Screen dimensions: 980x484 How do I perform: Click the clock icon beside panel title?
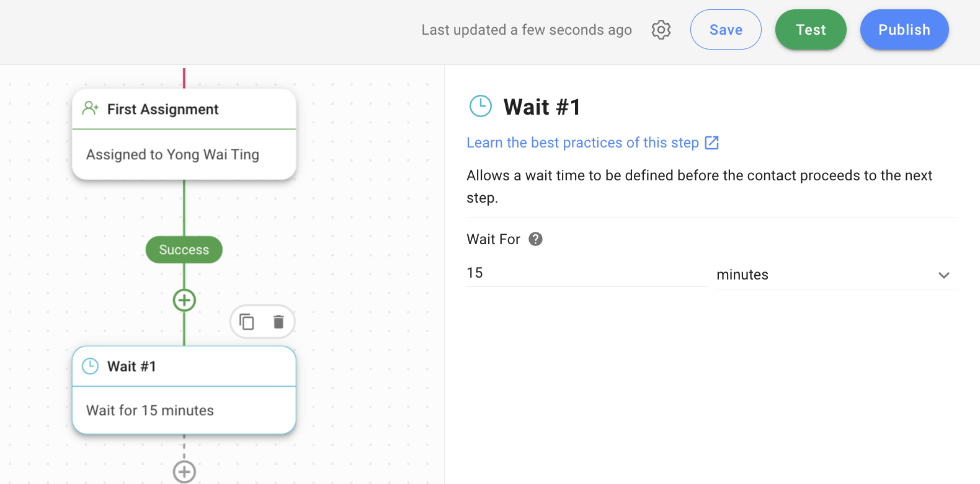click(x=481, y=107)
